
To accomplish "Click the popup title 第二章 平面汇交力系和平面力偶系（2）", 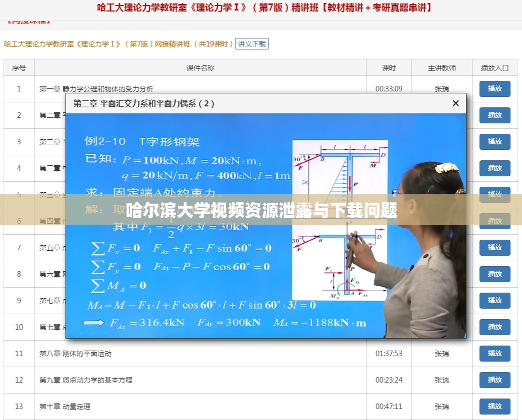I will tap(144, 103).
